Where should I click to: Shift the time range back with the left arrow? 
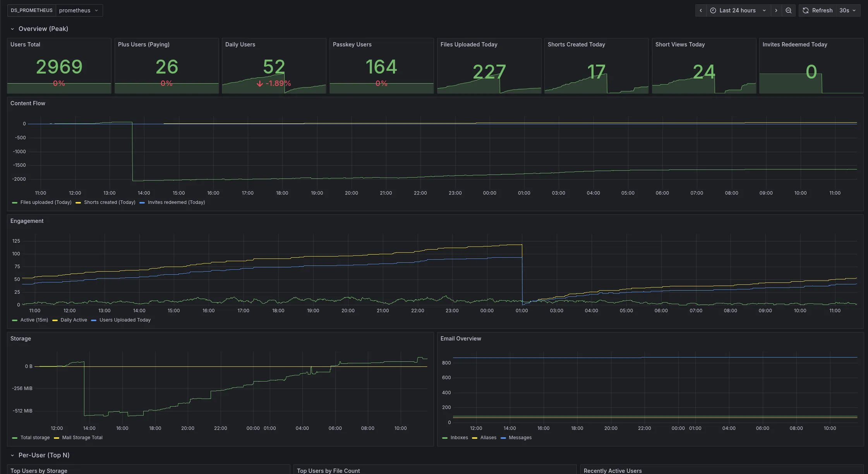point(701,10)
